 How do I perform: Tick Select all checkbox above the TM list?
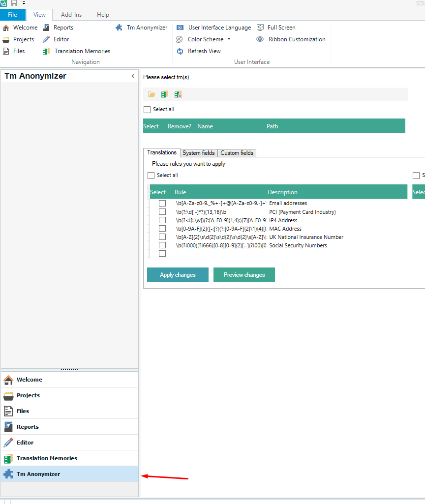point(147,110)
